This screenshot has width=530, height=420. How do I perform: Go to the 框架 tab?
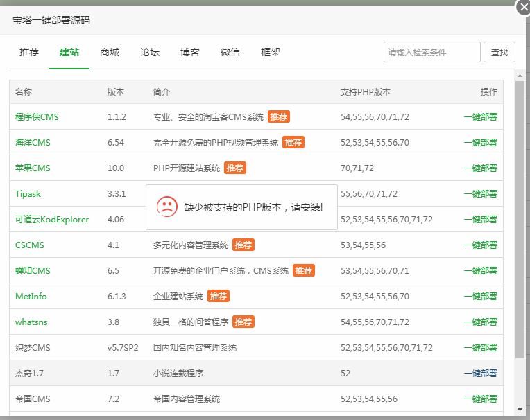click(271, 53)
